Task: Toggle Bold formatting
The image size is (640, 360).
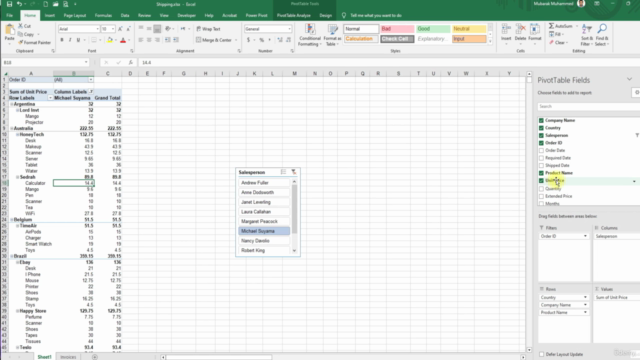Action: pos(62,40)
